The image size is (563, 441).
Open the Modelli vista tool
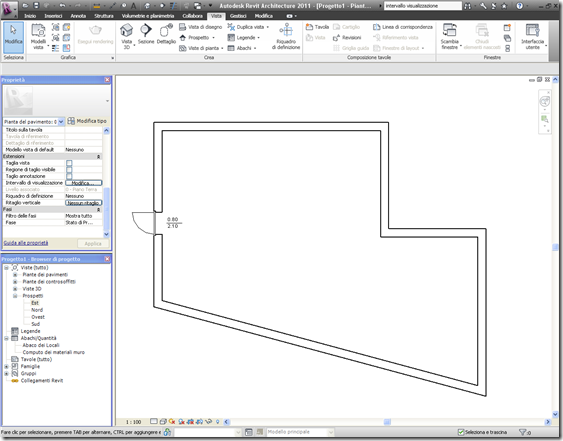(38, 37)
